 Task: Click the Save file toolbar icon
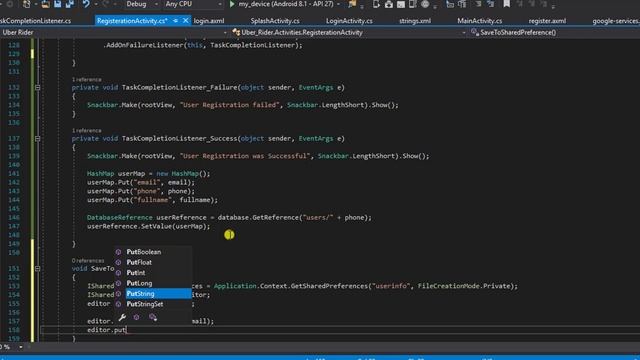pyautogui.click(x=58, y=4)
